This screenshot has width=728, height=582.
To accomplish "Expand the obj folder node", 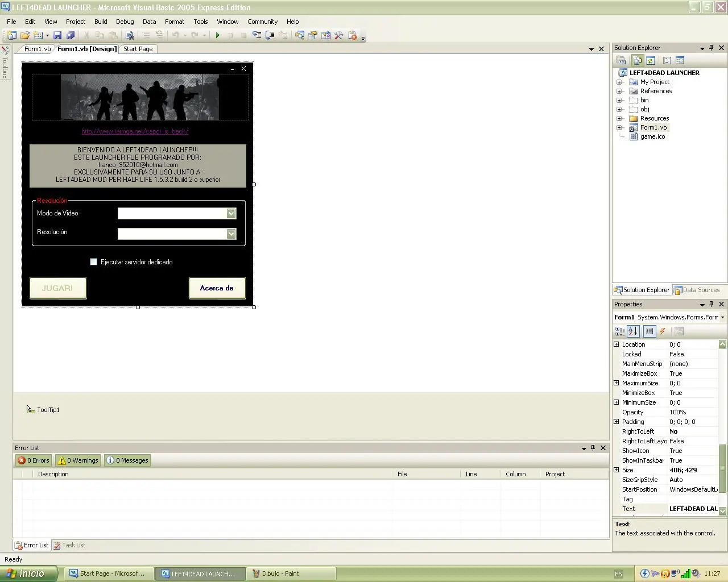I will (619, 109).
